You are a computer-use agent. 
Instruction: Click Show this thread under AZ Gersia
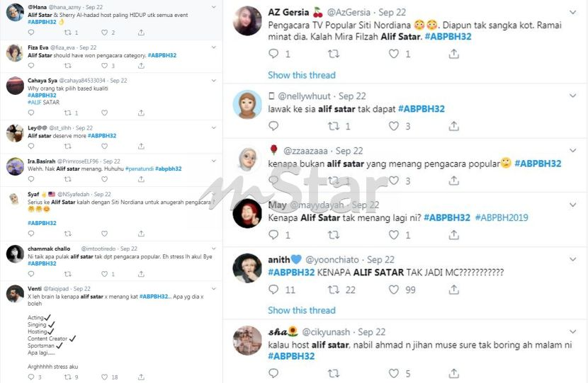(302, 75)
